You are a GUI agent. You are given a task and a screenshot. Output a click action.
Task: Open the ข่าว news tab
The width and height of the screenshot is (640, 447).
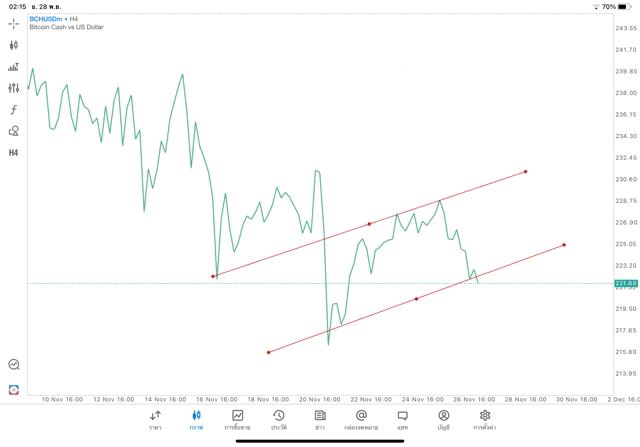click(320, 419)
